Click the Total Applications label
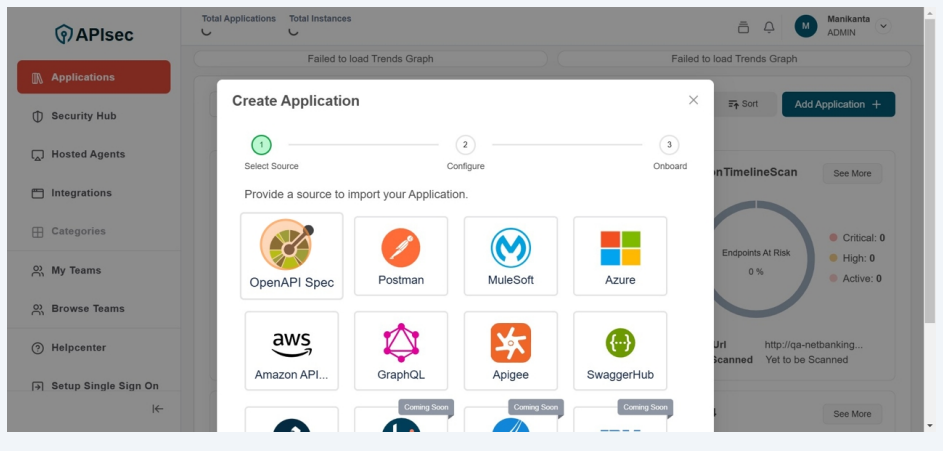This screenshot has height=451, width=943. [239, 19]
